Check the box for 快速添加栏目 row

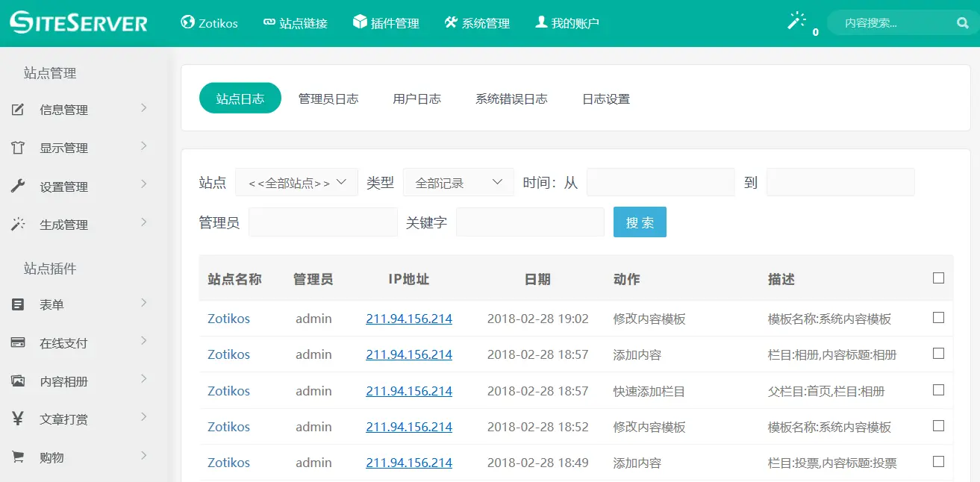[938, 389]
